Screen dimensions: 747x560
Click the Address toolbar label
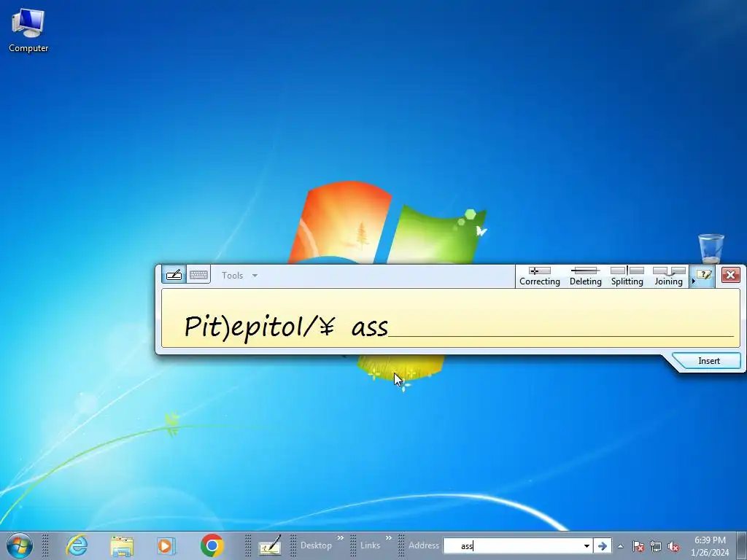pos(424,545)
